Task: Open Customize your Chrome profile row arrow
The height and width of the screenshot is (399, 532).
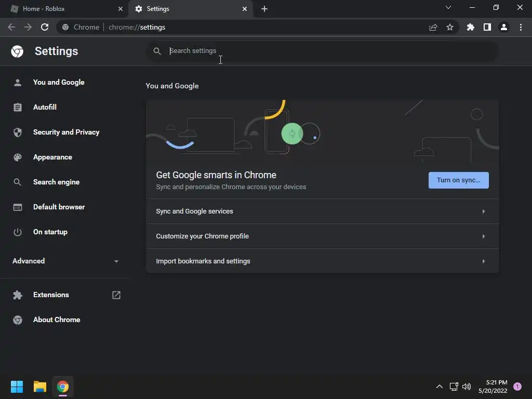Action: pyautogui.click(x=484, y=236)
